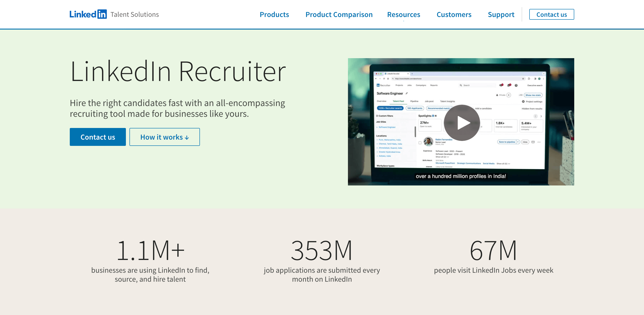
Task: Open Save to pipeline dropdown arrow
Action: (x=518, y=142)
